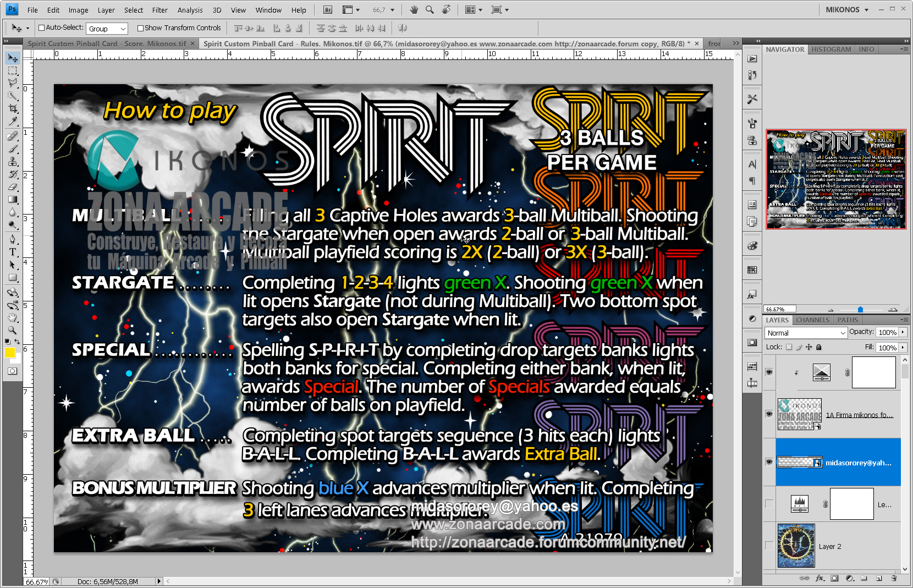The image size is (913, 588).
Task: Hide the top gradient map adjustment layer
Action: point(769,372)
